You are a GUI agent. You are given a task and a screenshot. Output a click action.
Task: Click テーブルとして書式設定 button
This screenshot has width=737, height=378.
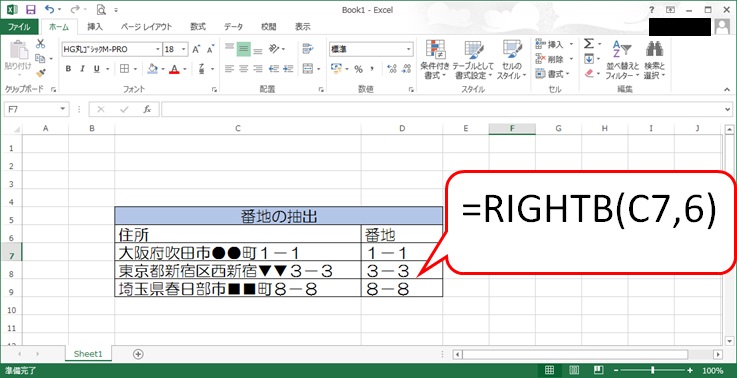click(x=473, y=59)
